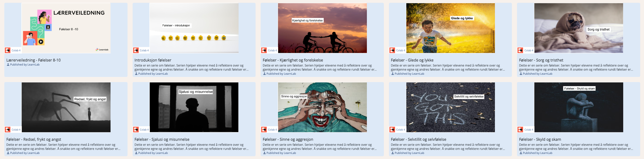Open the spider Redsel, frykt og angst thumbnail
Image resolution: width=644 pixels, height=159 pixels.
click(x=66, y=107)
